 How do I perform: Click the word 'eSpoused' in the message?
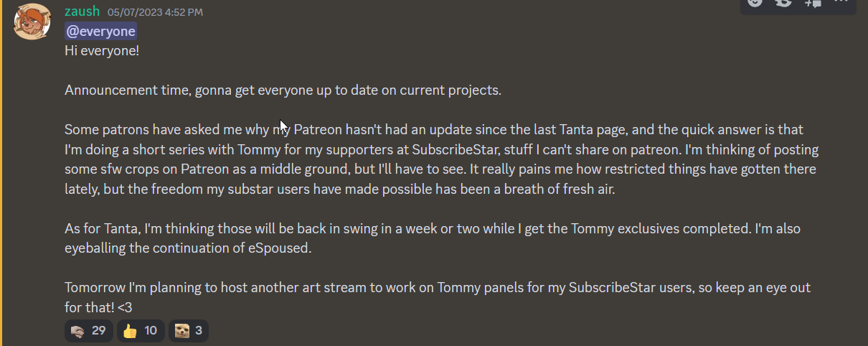pyautogui.click(x=287, y=248)
